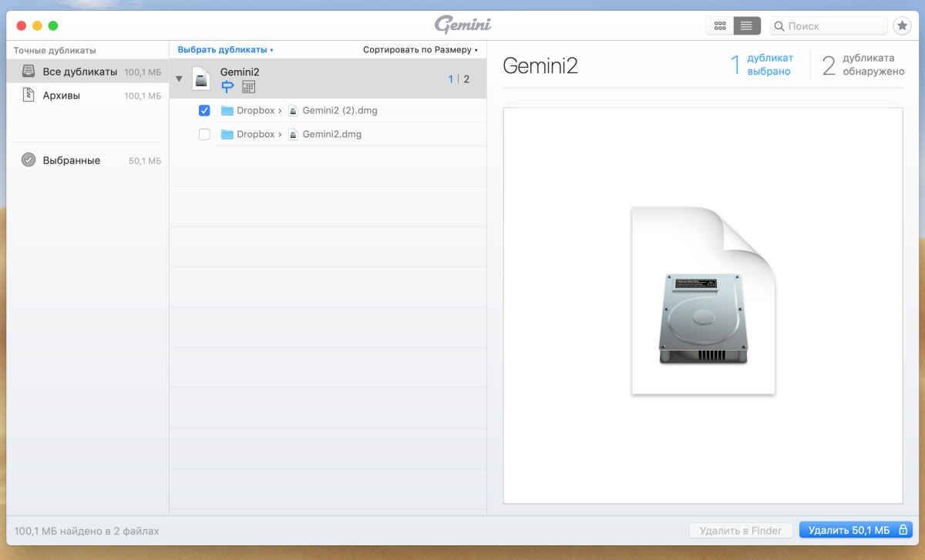
Task: Click the 1 | 2 count in Gemini2 row
Action: pos(459,79)
